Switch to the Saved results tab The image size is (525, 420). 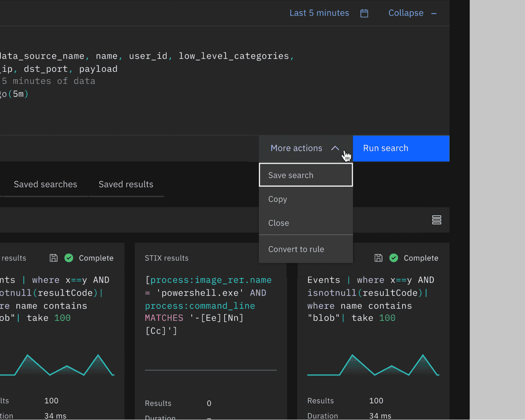[x=126, y=184]
